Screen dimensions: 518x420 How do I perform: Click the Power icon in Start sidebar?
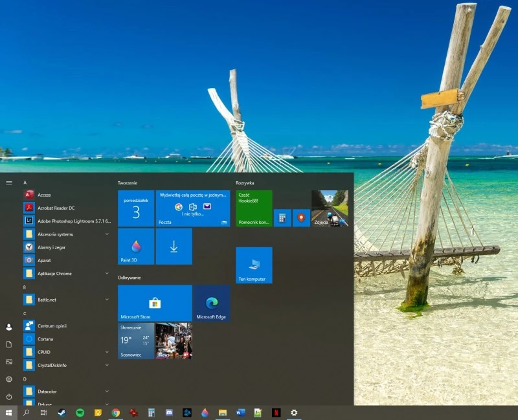click(x=9, y=396)
